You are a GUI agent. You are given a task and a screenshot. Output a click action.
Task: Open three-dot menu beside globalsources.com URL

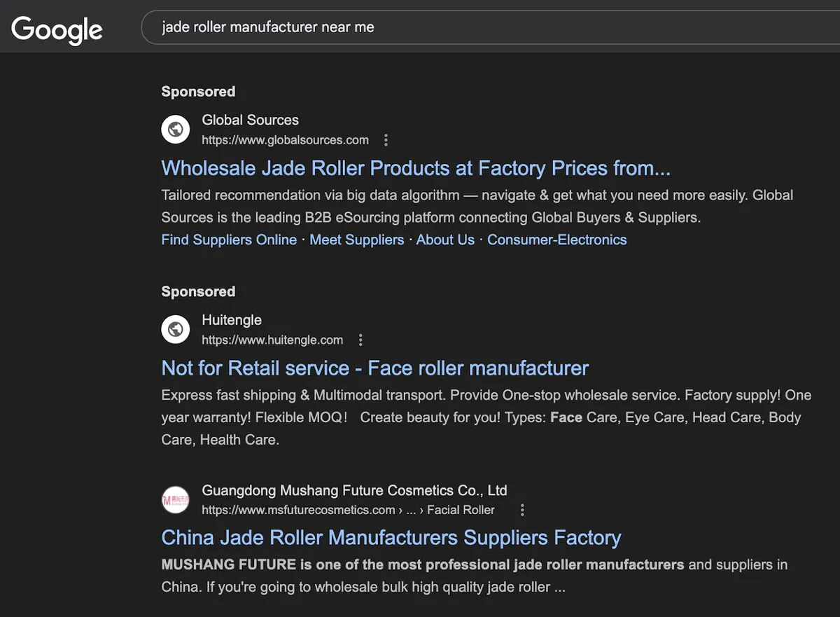coord(386,140)
